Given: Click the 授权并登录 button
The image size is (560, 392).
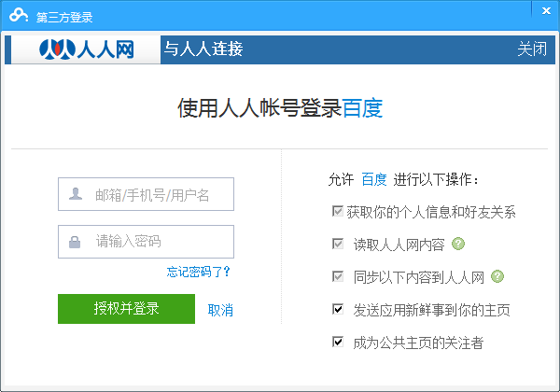Looking at the screenshot, I should (x=126, y=309).
